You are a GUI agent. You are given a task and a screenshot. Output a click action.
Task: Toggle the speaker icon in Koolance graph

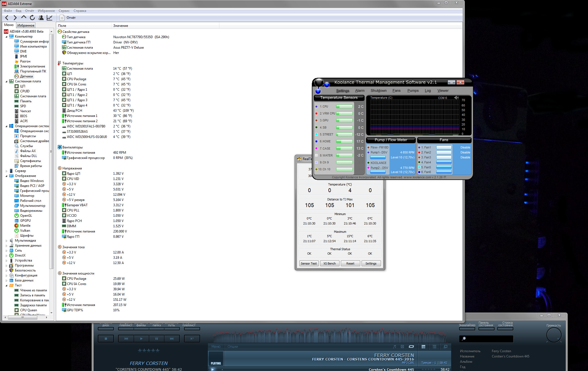pos(456,98)
